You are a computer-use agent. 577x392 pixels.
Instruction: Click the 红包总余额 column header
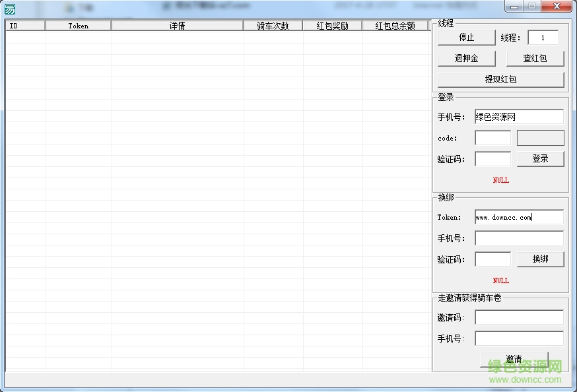coord(395,26)
